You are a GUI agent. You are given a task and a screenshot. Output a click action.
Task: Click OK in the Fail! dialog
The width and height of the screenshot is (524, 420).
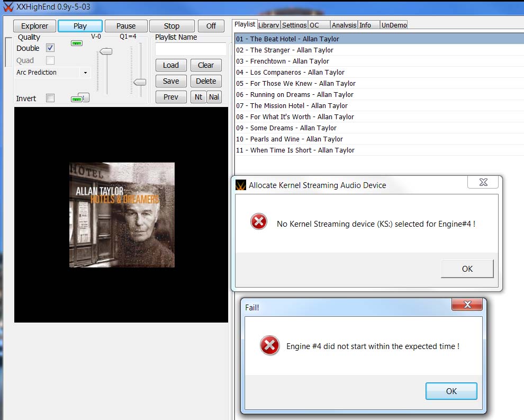[x=451, y=391]
